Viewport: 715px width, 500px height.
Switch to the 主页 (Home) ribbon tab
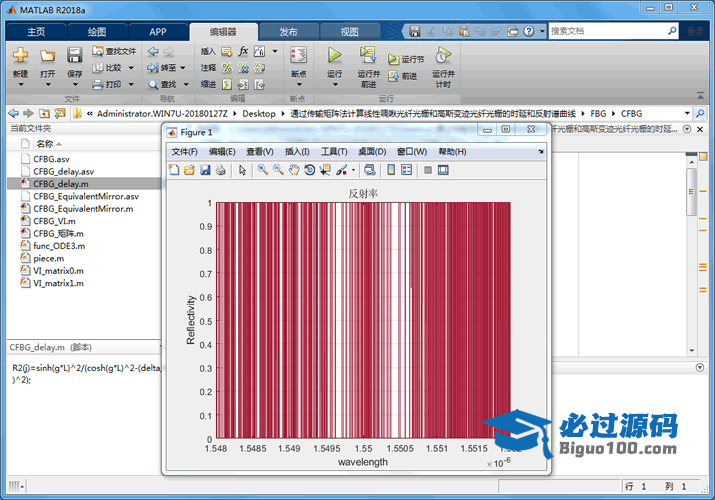pos(36,32)
